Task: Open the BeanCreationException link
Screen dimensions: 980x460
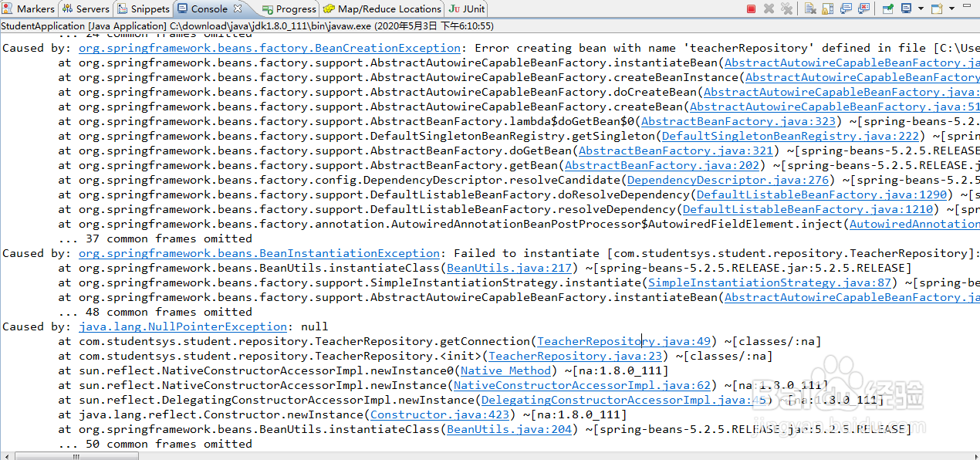Action: pyautogui.click(x=269, y=48)
